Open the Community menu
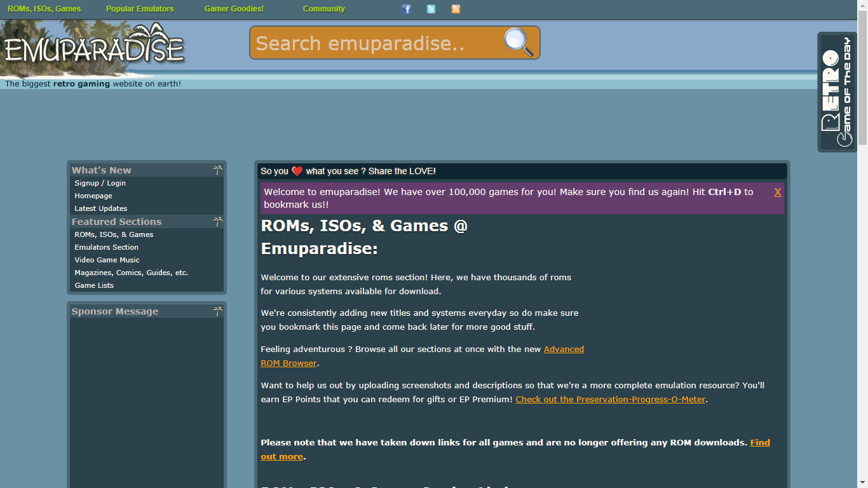 pos(323,9)
